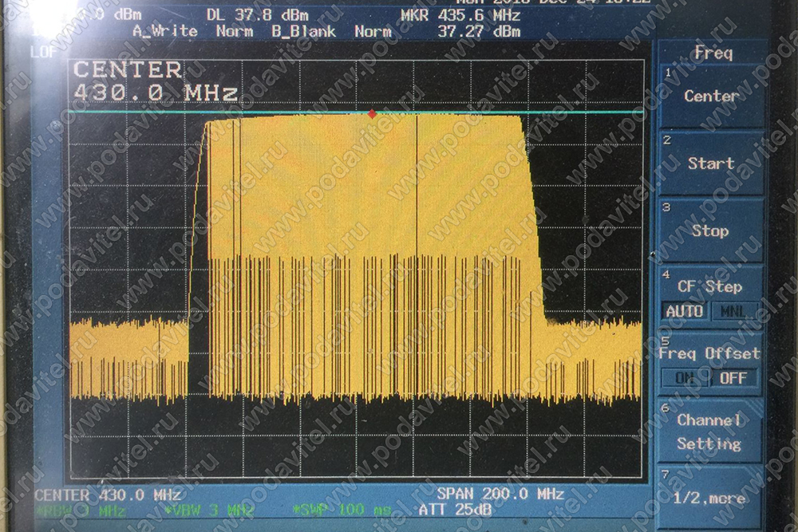Select the Start frequency softkey
798x532 pixels.
pos(710,164)
